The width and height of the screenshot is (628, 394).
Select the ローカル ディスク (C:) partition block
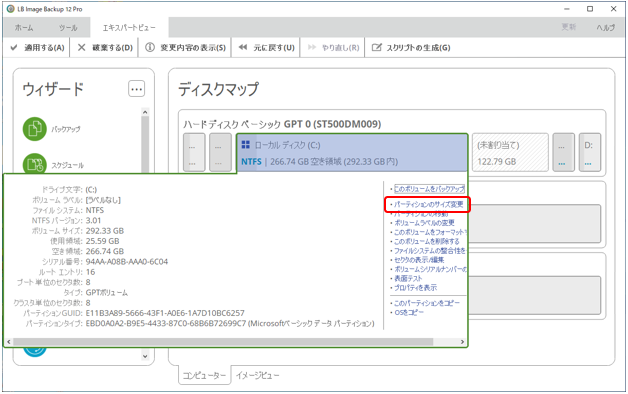click(352, 153)
